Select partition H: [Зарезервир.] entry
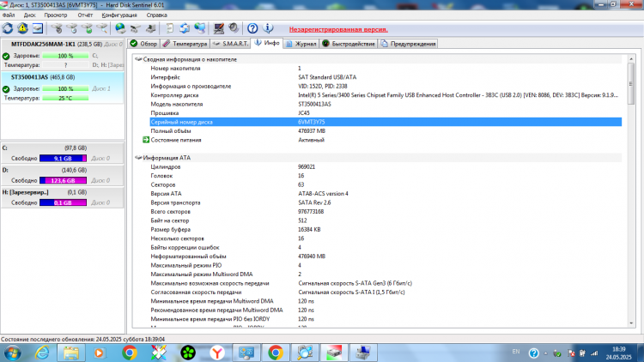 point(63,197)
